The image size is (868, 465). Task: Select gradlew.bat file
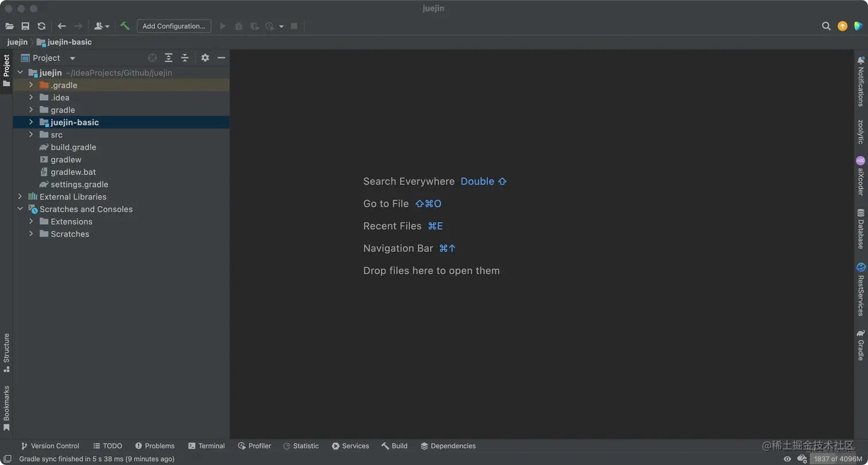pos(73,172)
